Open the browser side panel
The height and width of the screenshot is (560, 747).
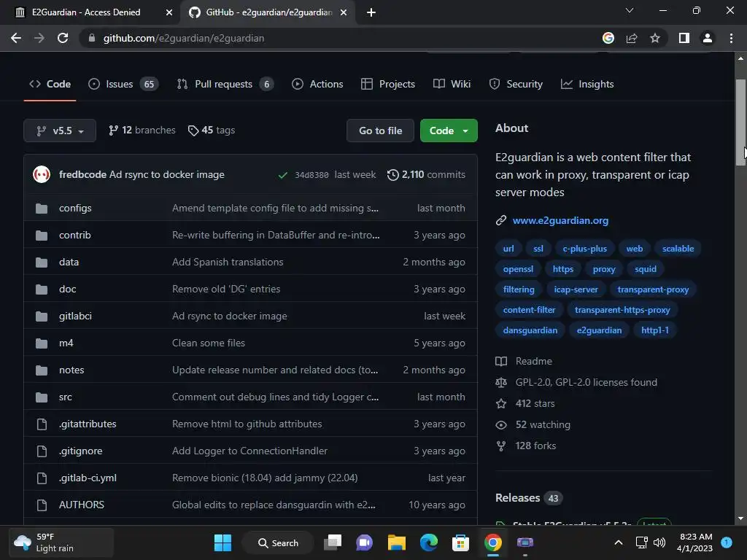(684, 38)
